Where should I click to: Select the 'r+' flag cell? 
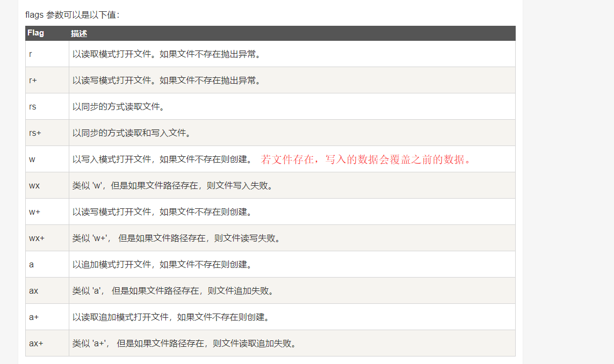pyautogui.click(x=33, y=81)
